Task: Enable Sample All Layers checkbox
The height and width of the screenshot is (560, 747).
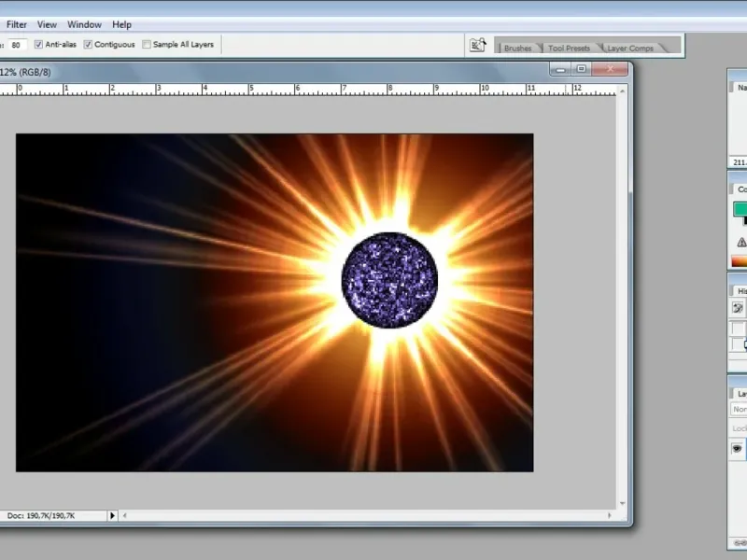Action: point(147,44)
